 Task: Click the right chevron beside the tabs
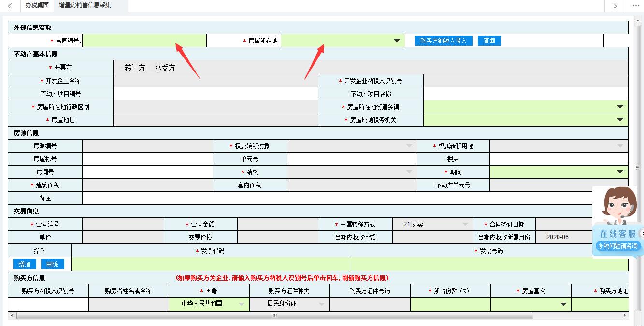click(x=615, y=6)
